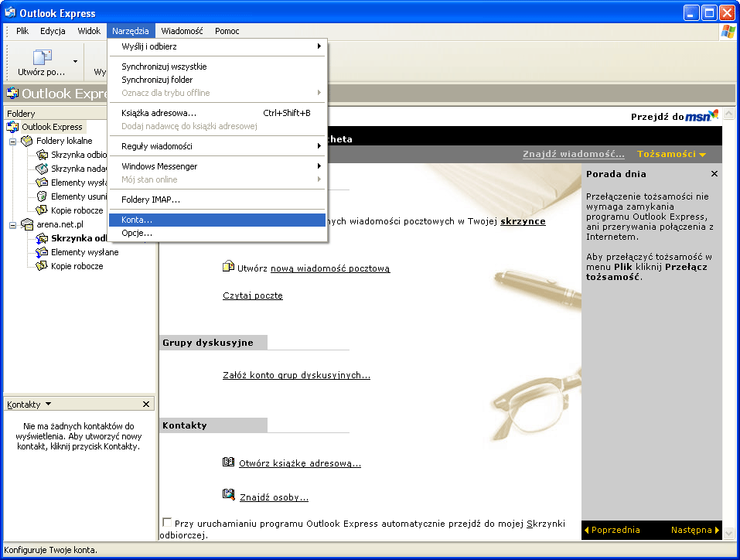This screenshot has width=740, height=560.
Task: Close the open Narzędzia menu
Action: [x=131, y=31]
